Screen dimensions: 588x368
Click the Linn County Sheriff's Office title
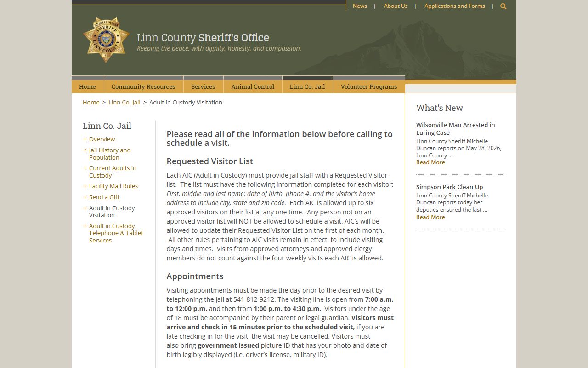[x=203, y=38]
